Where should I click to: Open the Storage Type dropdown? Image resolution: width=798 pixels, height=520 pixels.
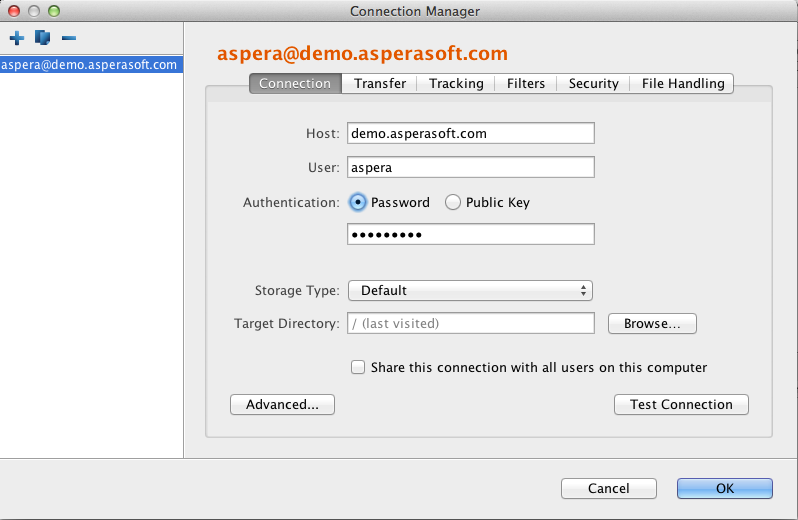[x=470, y=291]
